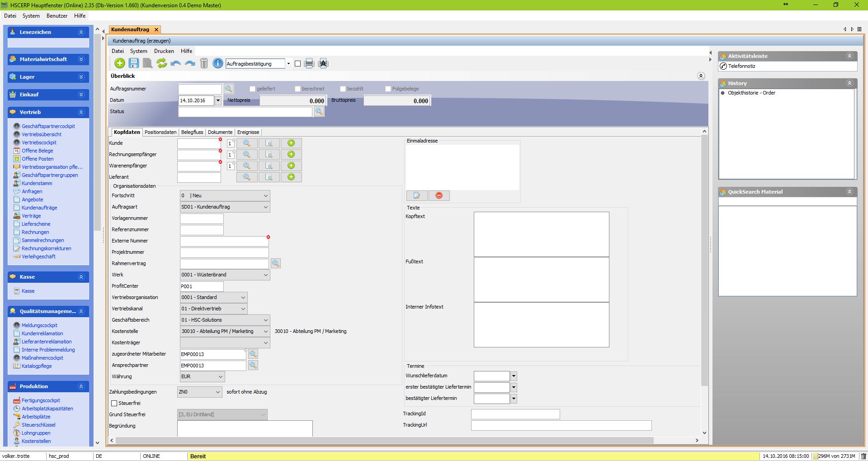868x461 pixels.
Task: Open search icon next to Rahmenvertrag
Action: click(276, 263)
